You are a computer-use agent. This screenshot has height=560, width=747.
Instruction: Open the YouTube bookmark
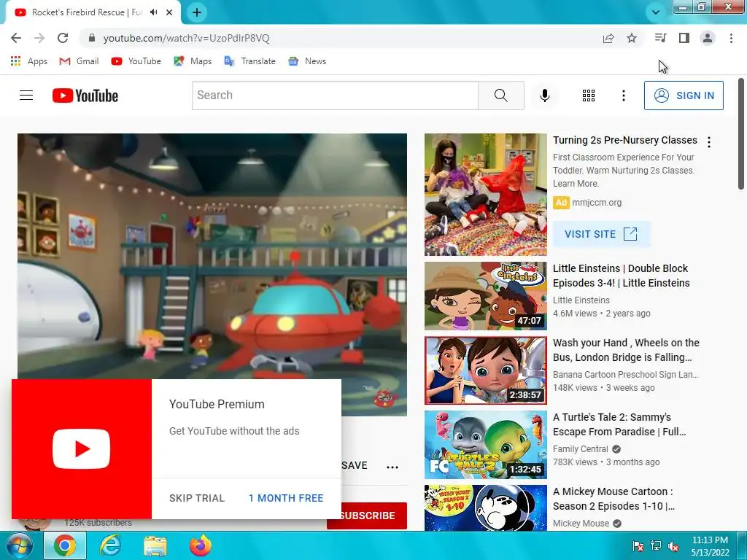[136, 61]
